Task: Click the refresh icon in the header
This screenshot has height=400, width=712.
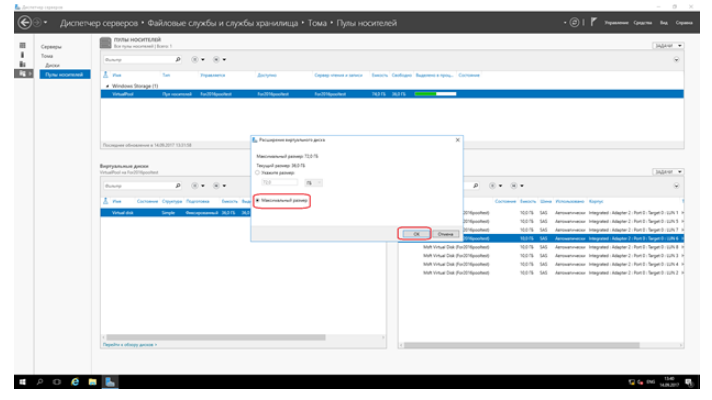Action: tap(576, 21)
